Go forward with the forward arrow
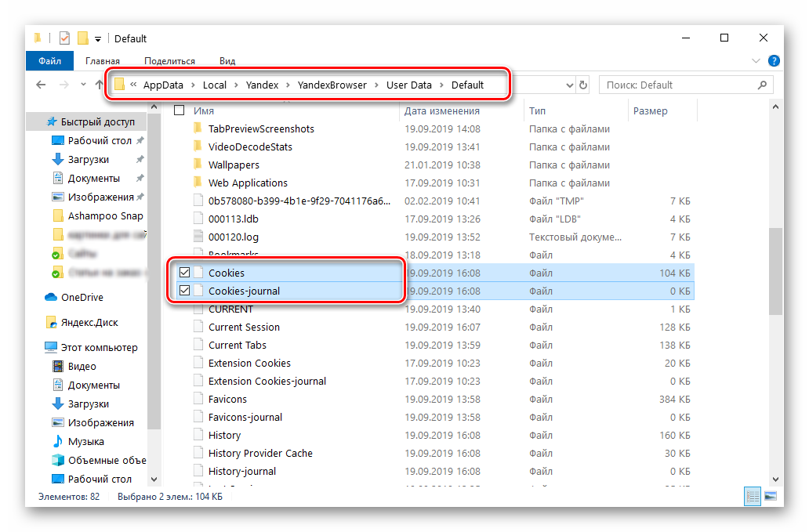 (x=64, y=85)
